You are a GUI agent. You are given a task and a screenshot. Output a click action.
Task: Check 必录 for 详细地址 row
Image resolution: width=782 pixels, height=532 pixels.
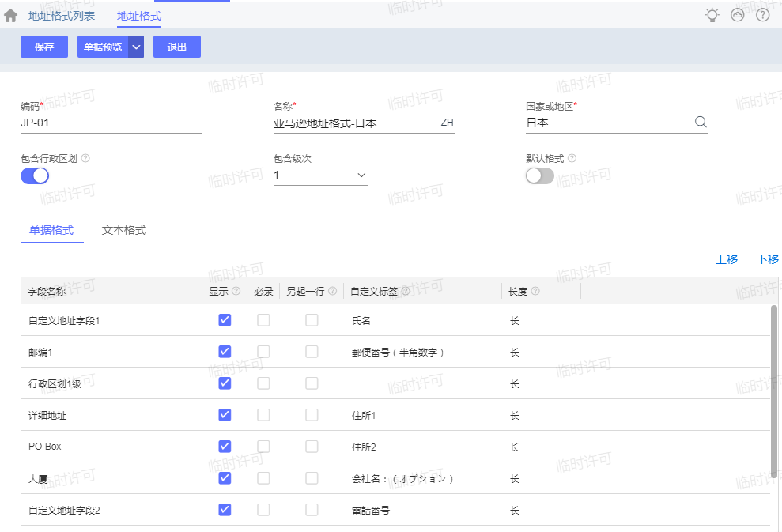(263, 415)
